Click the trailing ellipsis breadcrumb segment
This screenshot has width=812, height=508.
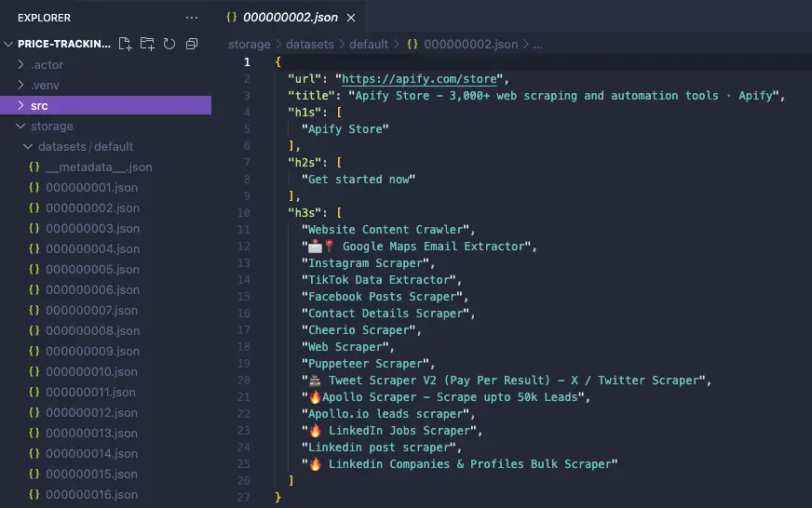coord(538,46)
